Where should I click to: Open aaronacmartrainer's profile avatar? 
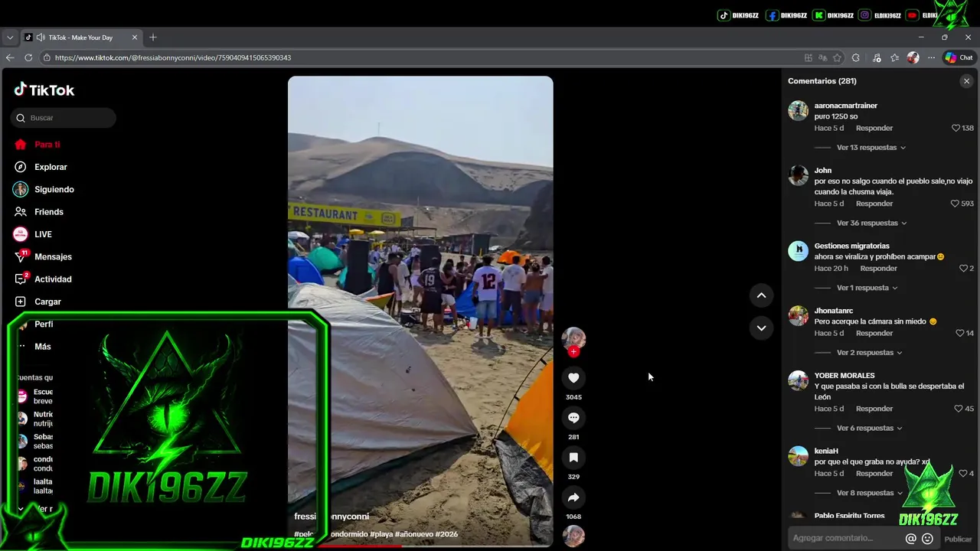[798, 110]
